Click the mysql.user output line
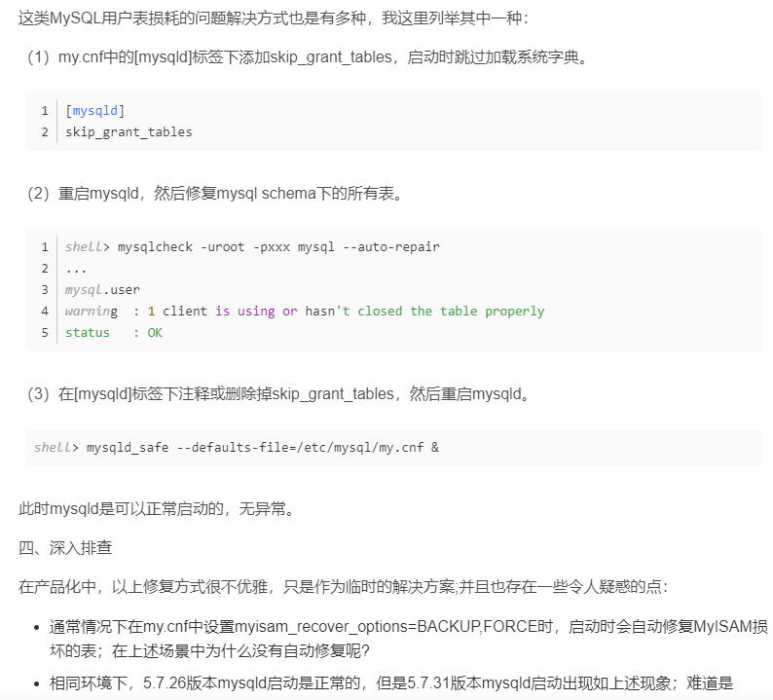Screen dimensions: 773x700 pos(102,290)
